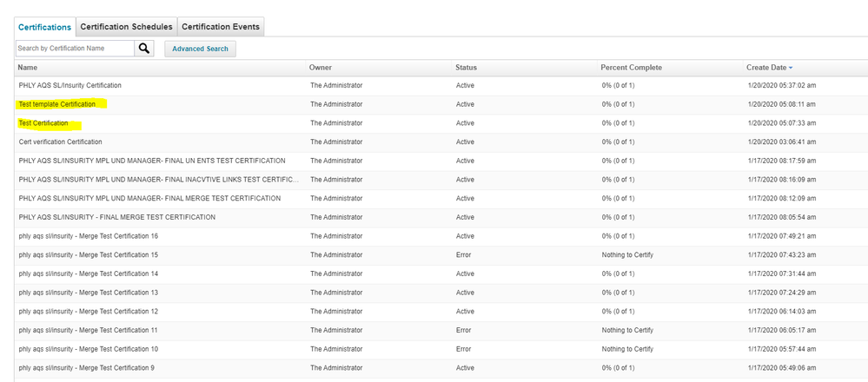Open the highlighted Test Certification row
868x382 pixels.
coord(43,123)
